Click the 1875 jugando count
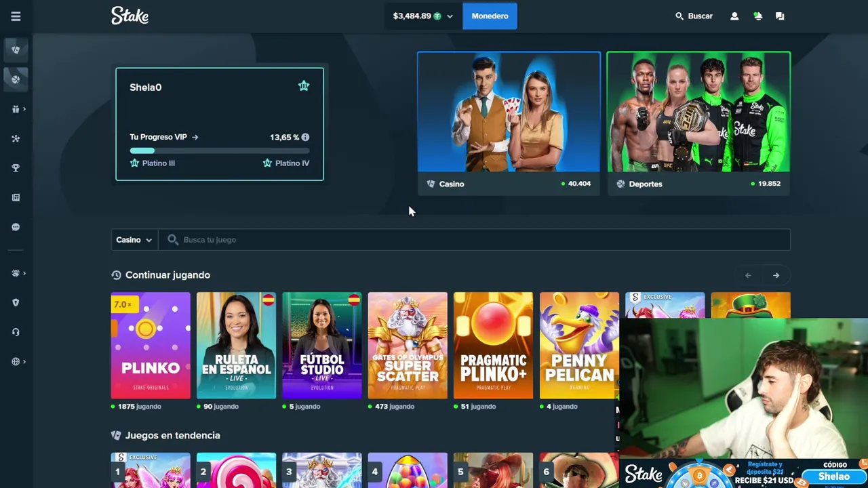The height and width of the screenshot is (488, 868). coord(139,407)
